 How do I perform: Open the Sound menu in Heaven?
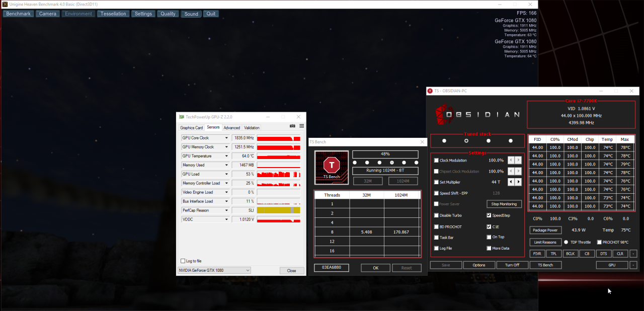(x=191, y=14)
